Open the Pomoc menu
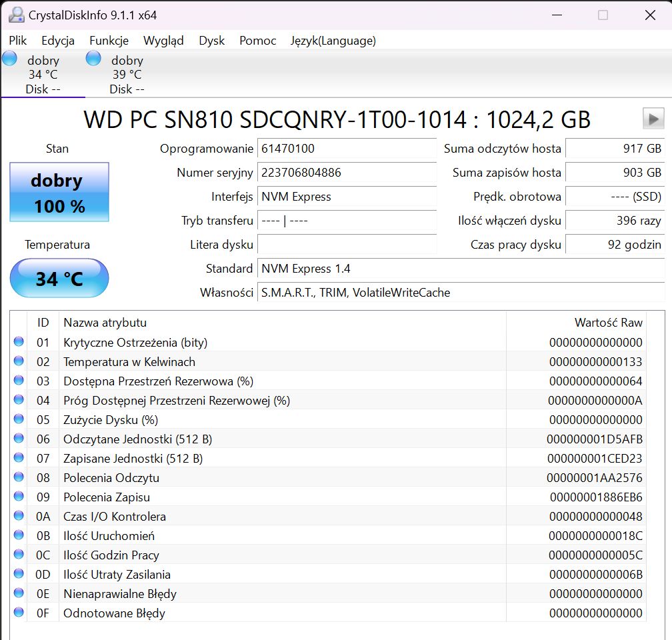Image resolution: width=672 pixels, height=640 pixels. (x=257, y=41)
